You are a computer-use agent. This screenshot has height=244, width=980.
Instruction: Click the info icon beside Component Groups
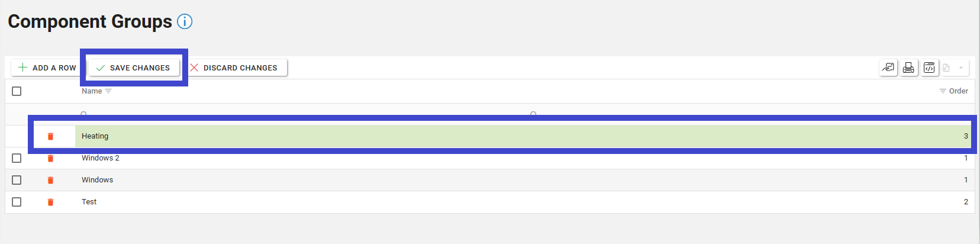(185, 22)
